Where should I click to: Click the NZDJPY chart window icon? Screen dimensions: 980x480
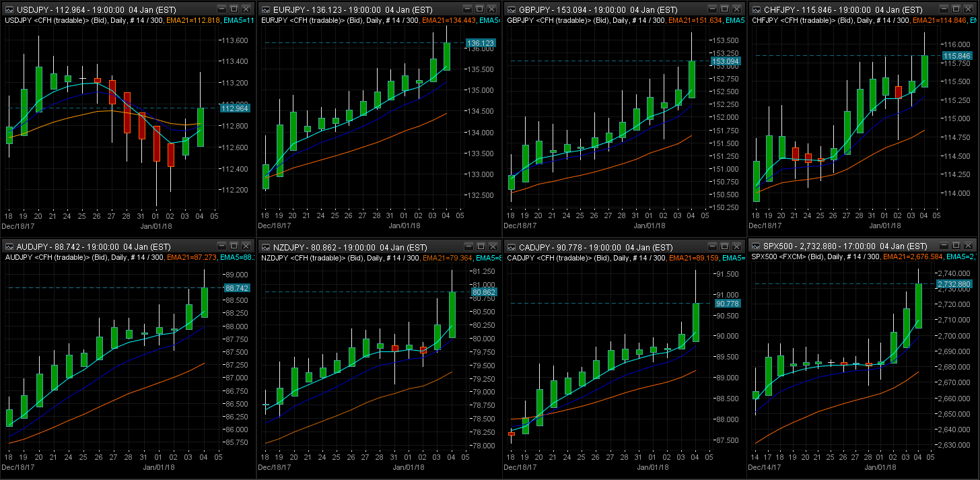(x=265, y=247)
